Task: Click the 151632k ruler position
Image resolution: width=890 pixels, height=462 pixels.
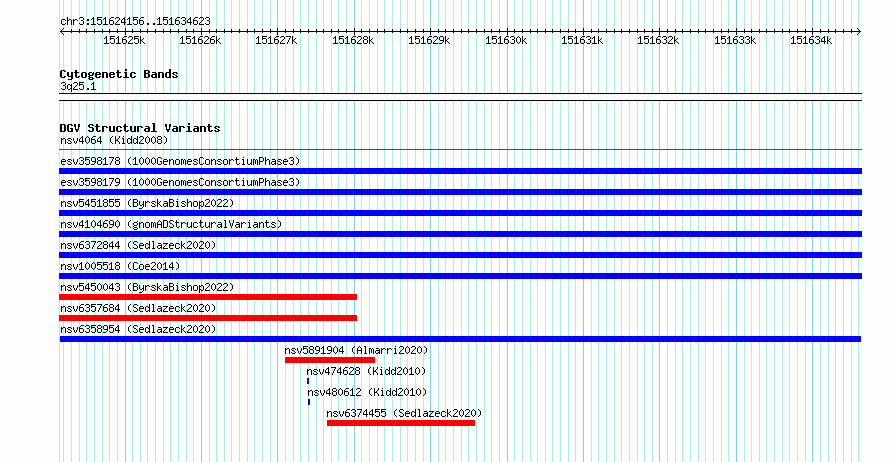Action: pos(658,40)
